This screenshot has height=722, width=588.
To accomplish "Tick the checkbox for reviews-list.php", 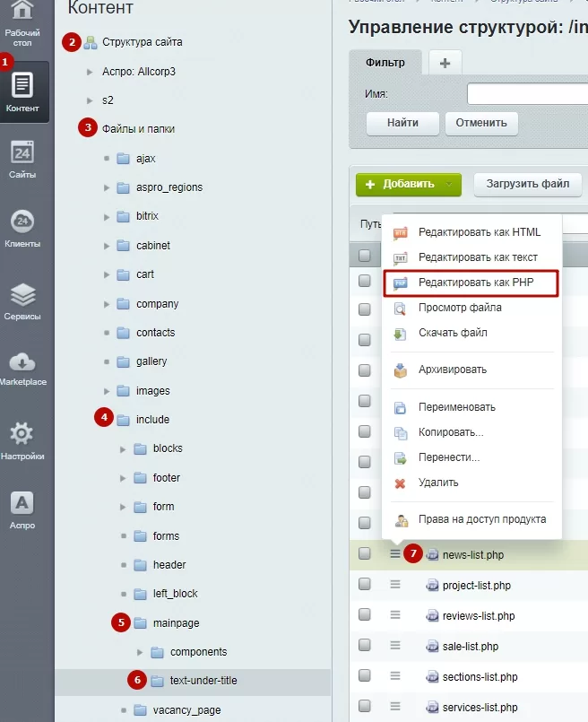I will coord(365,614).
